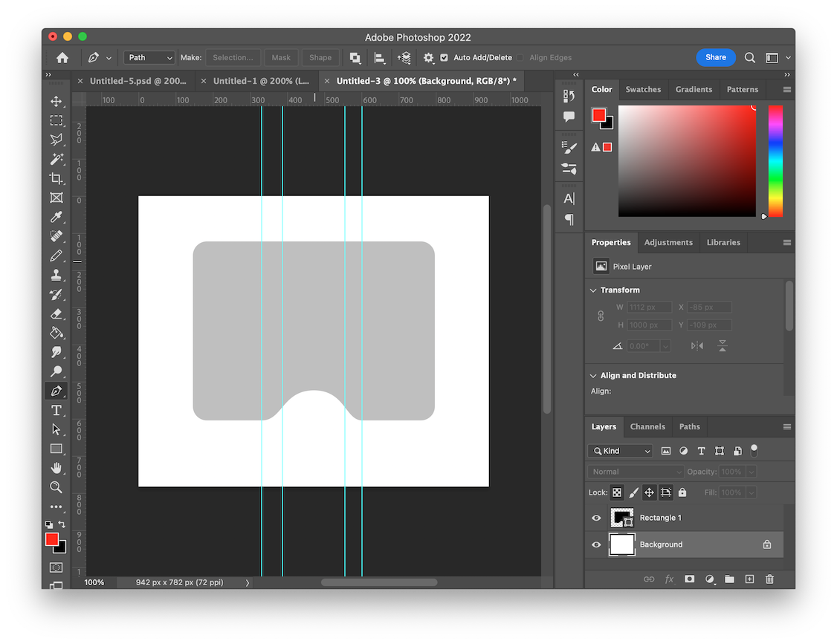Open the layer Kind filter dropdown
The width and height of the screenshot is (837, 644).
pyautogui.click(x=620, y=451)
